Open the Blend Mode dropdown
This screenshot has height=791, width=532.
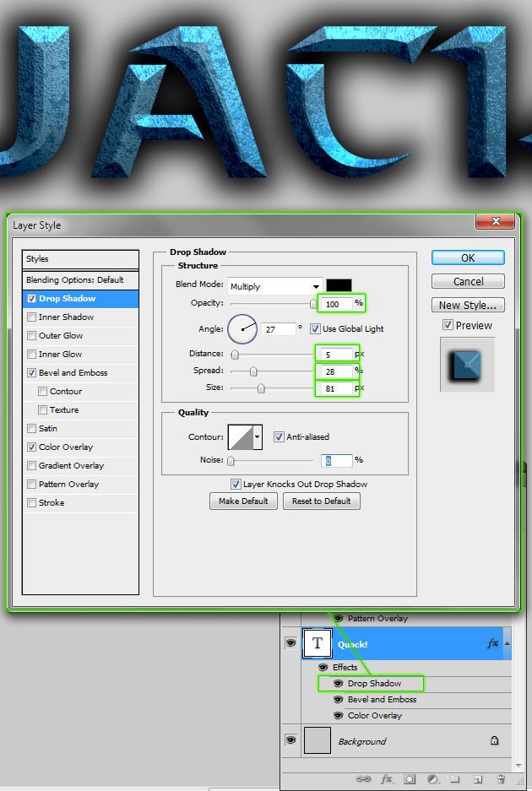tap(317, 286)
